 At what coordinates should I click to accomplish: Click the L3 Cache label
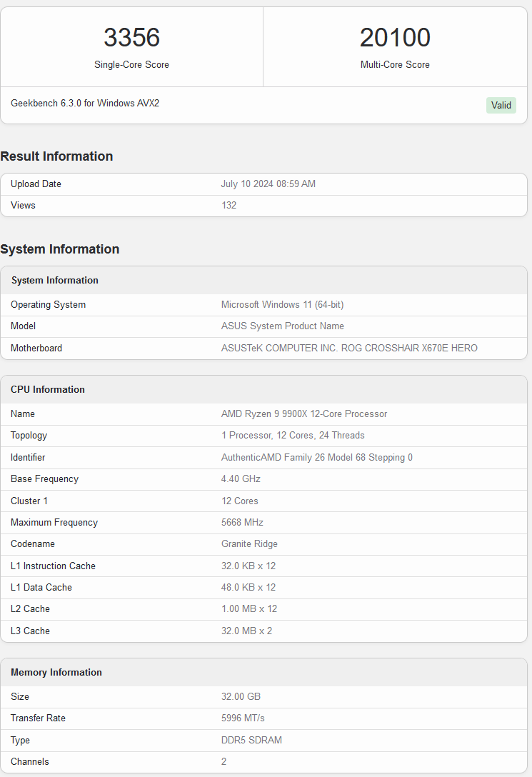(30, 631)
